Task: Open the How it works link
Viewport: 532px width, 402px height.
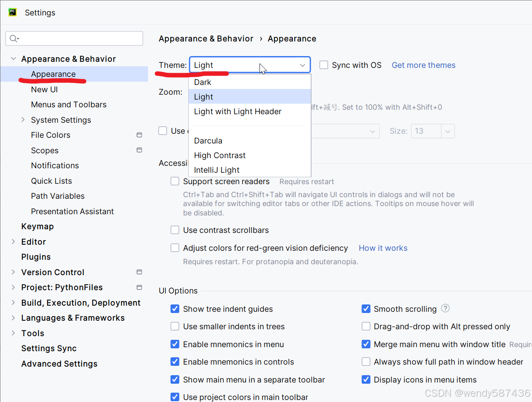Action: [x=383, y=248]
